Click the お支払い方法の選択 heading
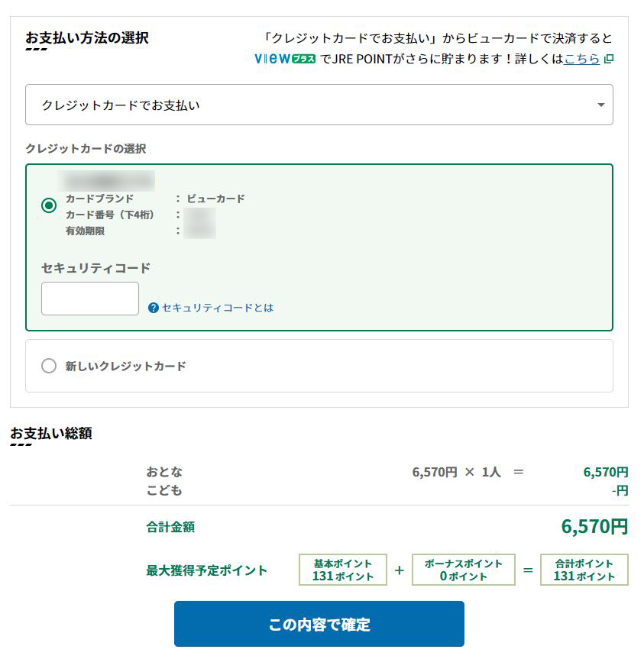The height and width of the screenshot is (659, 644). pyautogui.click(x=87, y=38)
